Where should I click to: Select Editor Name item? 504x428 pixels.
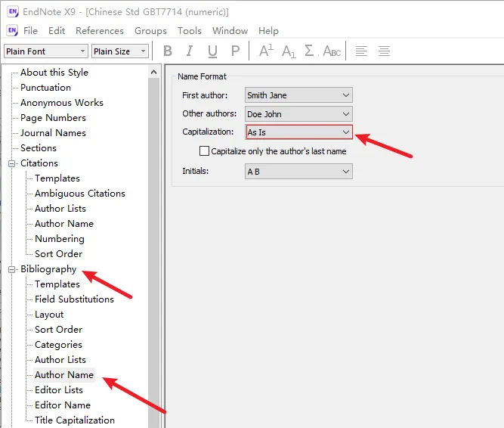(63, 405)
